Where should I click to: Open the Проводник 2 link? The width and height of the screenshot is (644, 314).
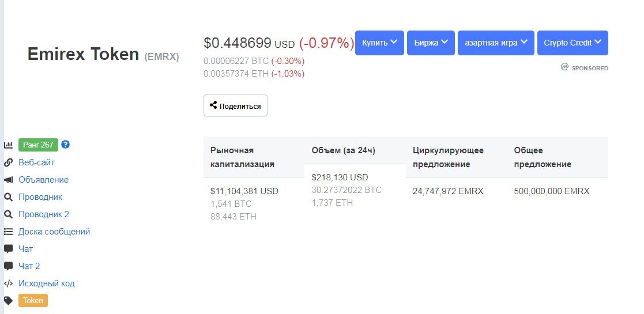(44, 214)
